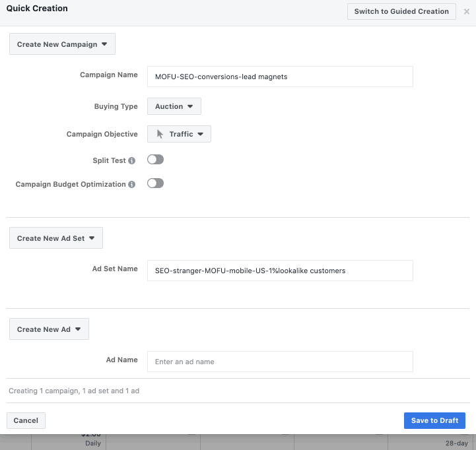Switch to Guided Creation mode
476x450 pixels.
[401, 11]
